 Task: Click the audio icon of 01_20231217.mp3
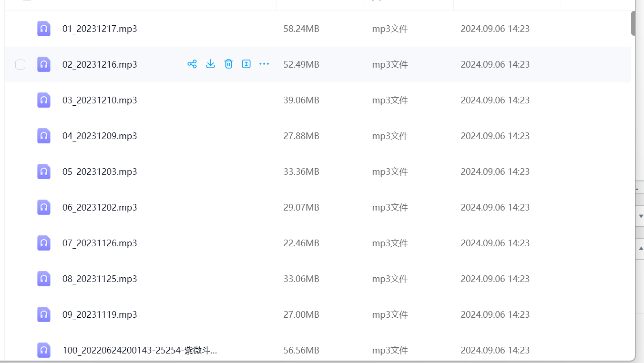pos(44,29)
